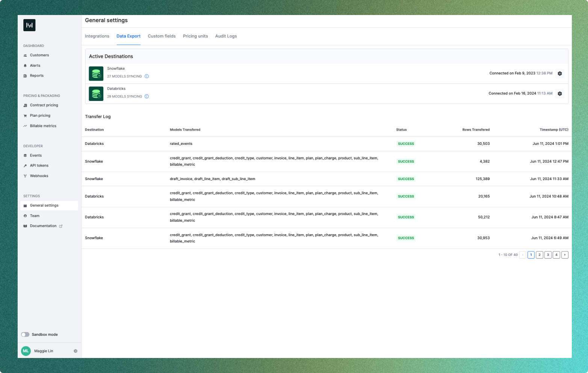The height and width of the screenshot is (373, 588).
Task: Click the info icon beside 29 MODELS SYNCING
Action: [147, 96]
